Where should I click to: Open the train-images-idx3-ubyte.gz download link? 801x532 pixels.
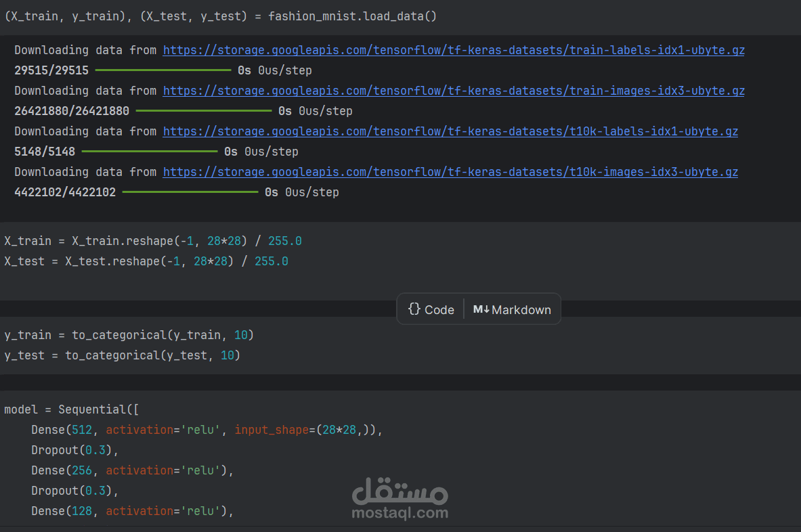click(454, 91)
